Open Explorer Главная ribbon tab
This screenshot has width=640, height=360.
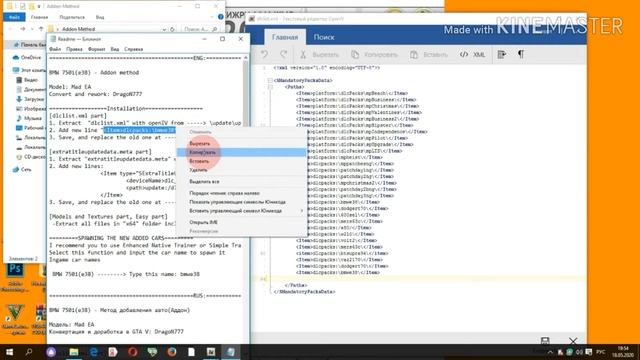coord(39,17)
